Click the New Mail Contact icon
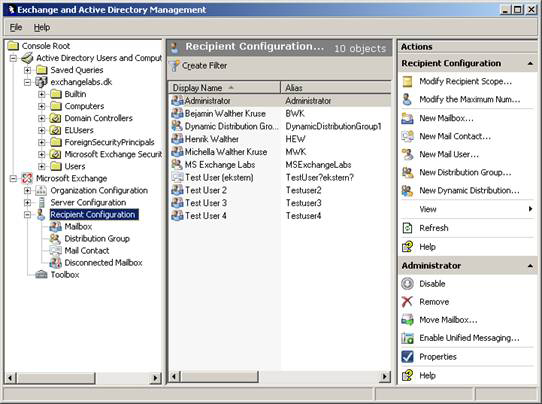Screen dimensions: 542x404 click(408, 136)
